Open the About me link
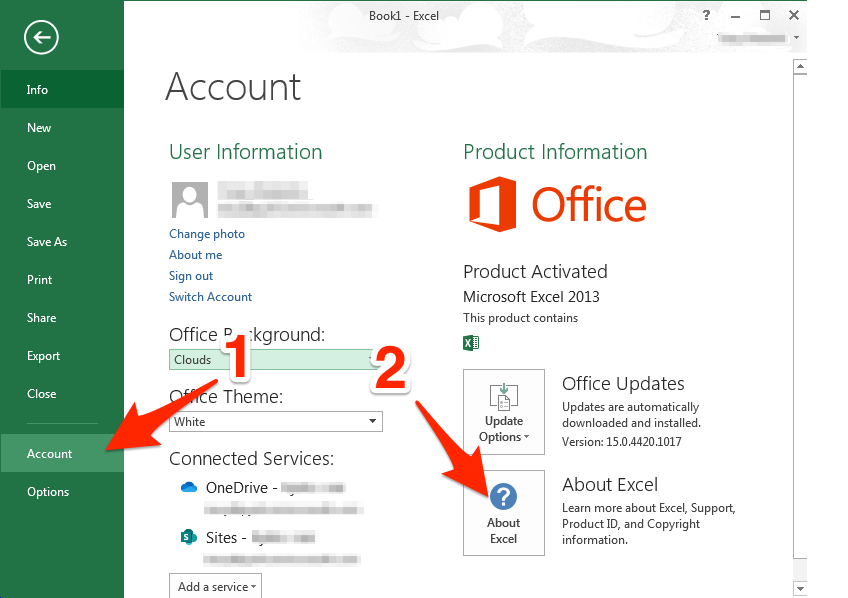 pos(195,255)
